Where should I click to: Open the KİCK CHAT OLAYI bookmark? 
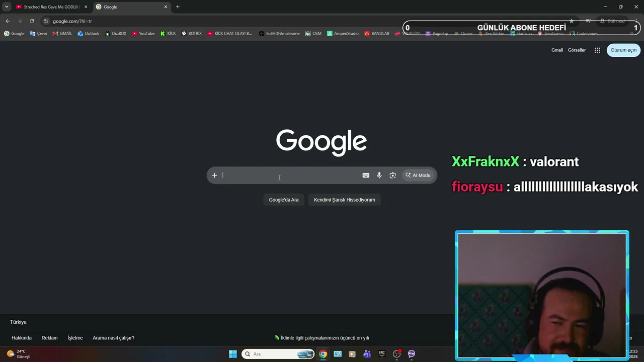tap(229, 34)
